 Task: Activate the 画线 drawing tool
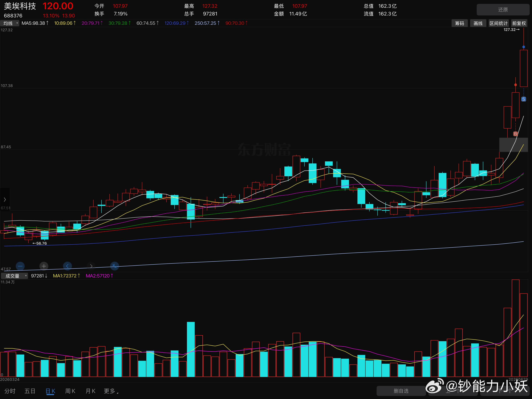point(478,23)
